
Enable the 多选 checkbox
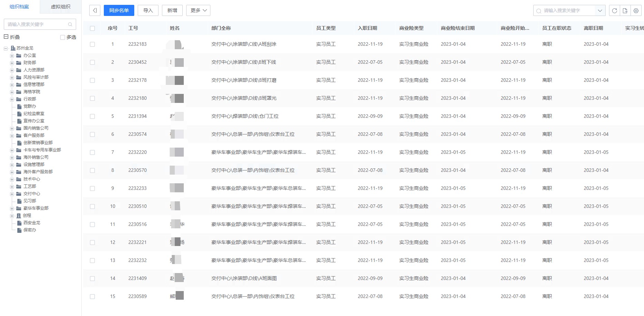click(x=62, y=37)
